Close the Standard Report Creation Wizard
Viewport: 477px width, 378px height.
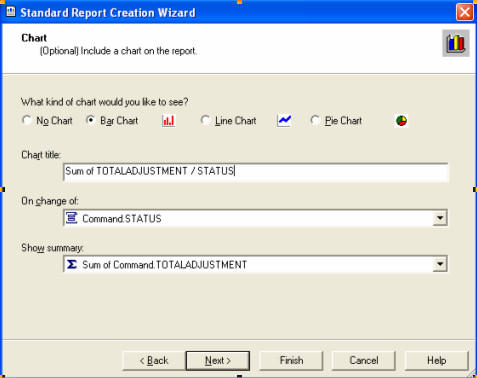[465, 12]
